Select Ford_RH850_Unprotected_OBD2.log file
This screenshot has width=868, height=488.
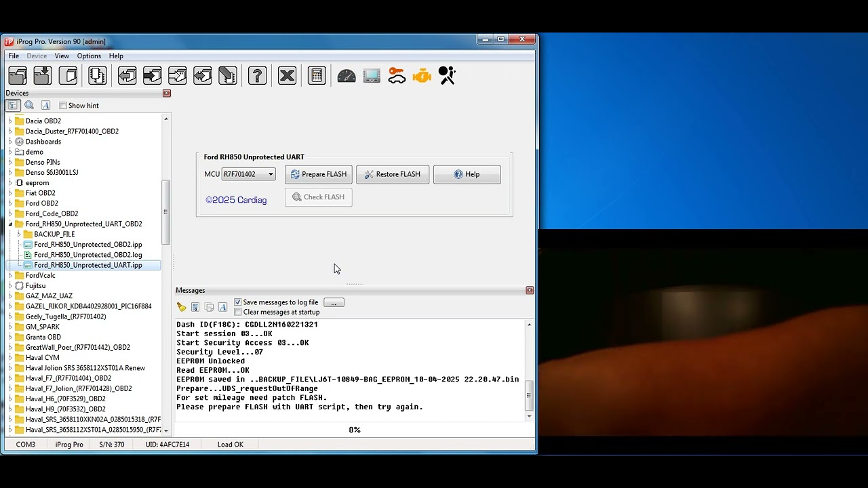[87, 255]
